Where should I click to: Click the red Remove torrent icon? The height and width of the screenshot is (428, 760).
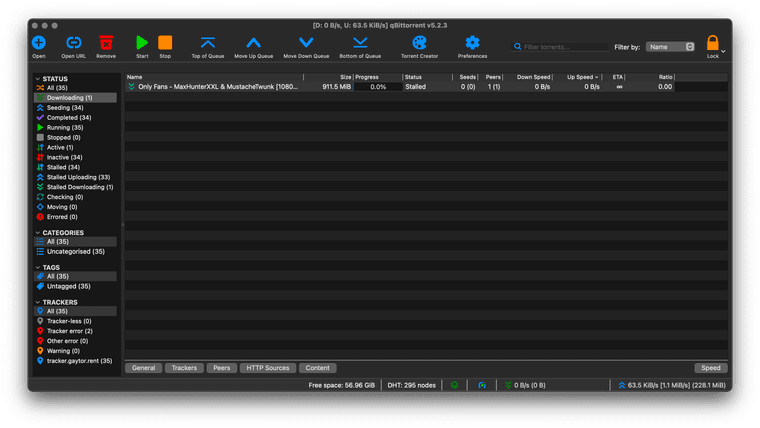[x=106, y=43]
